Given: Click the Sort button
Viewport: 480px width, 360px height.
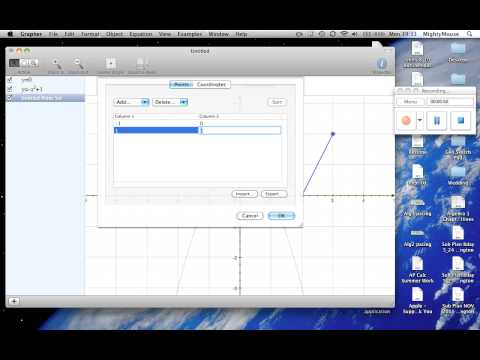Looking at the screenshot, I should tap(277, 102).
